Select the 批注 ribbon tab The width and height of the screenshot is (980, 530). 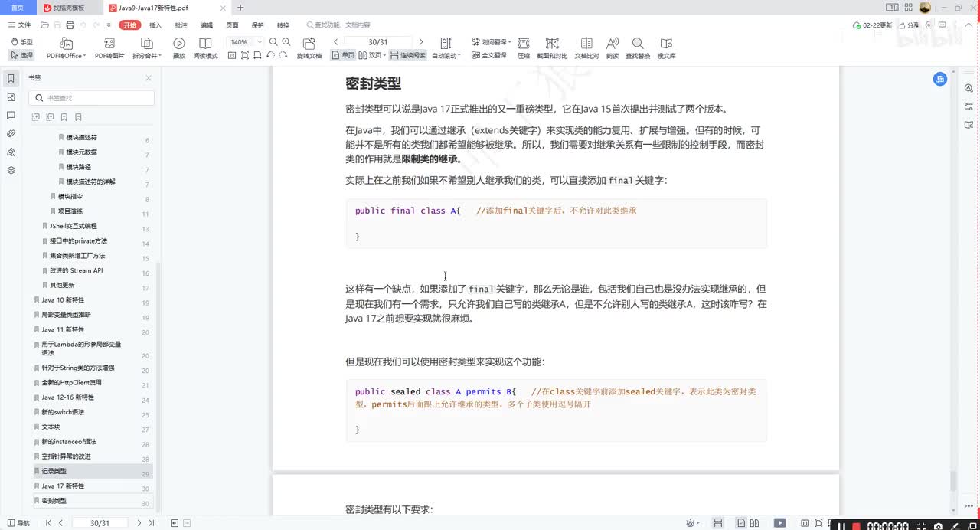pos(181,25)
